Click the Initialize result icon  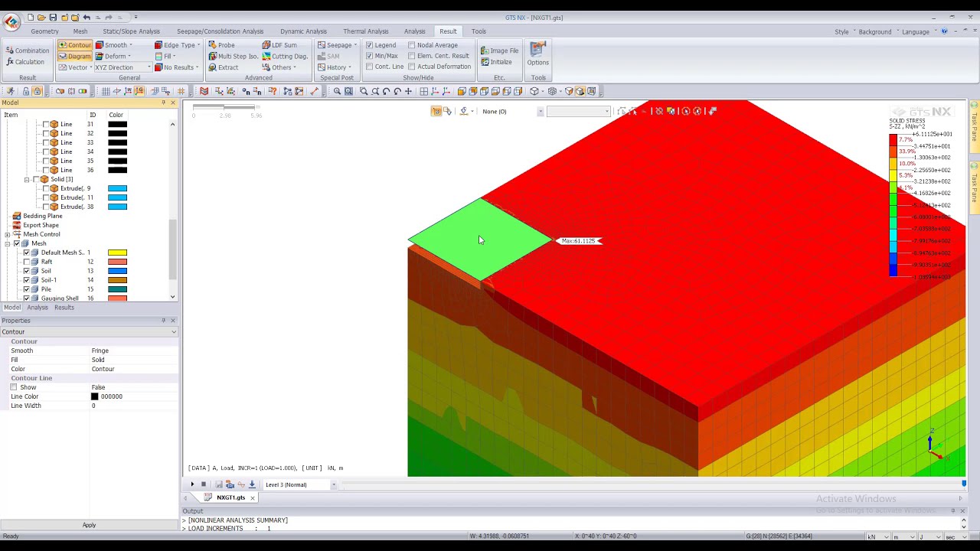485,62
